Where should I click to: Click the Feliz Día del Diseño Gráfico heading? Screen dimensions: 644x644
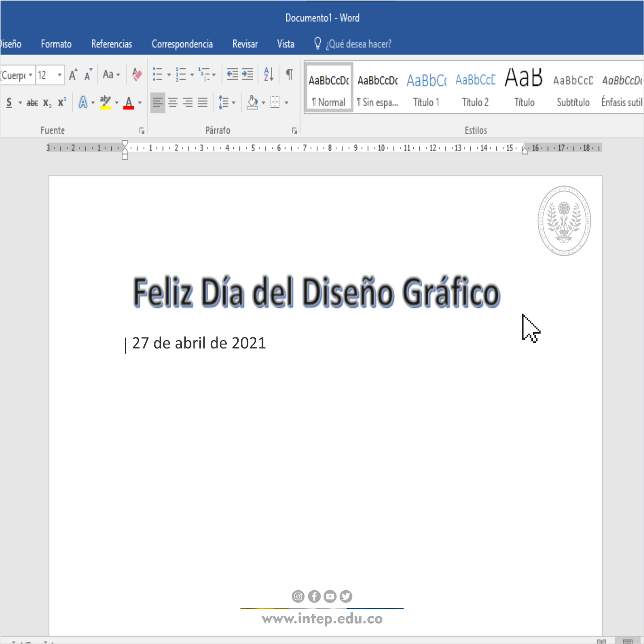[x=317, y=292]
